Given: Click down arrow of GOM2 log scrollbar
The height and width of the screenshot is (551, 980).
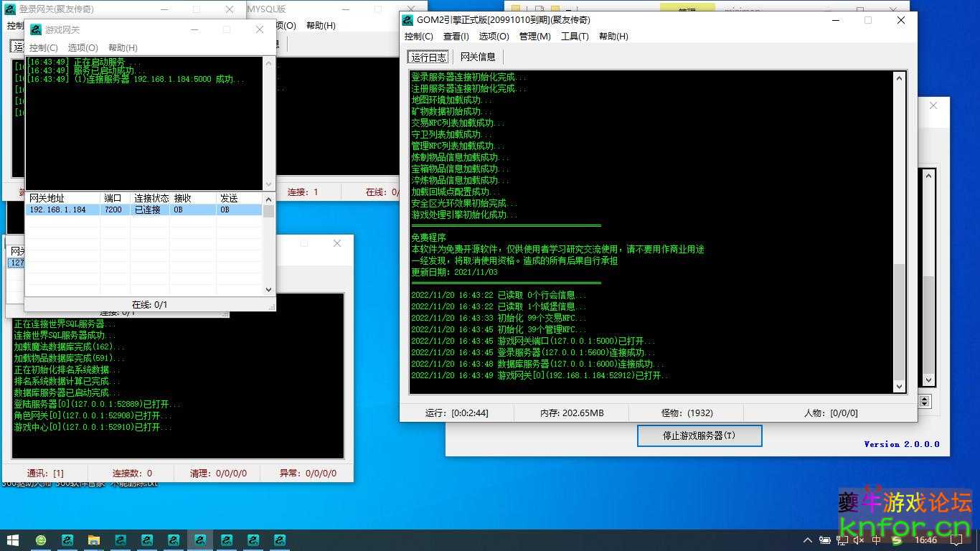Looking at the screenshot, I should click(x=900, y=387).
